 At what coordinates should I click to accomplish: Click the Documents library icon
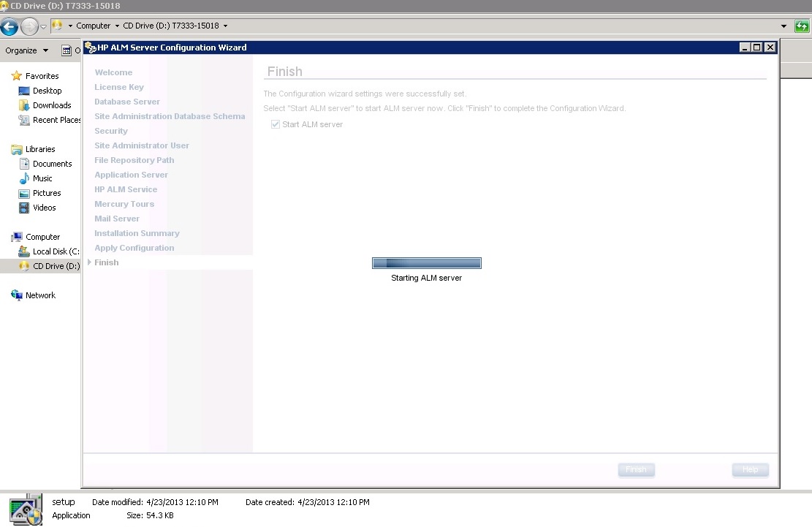[x=24, y=164]
